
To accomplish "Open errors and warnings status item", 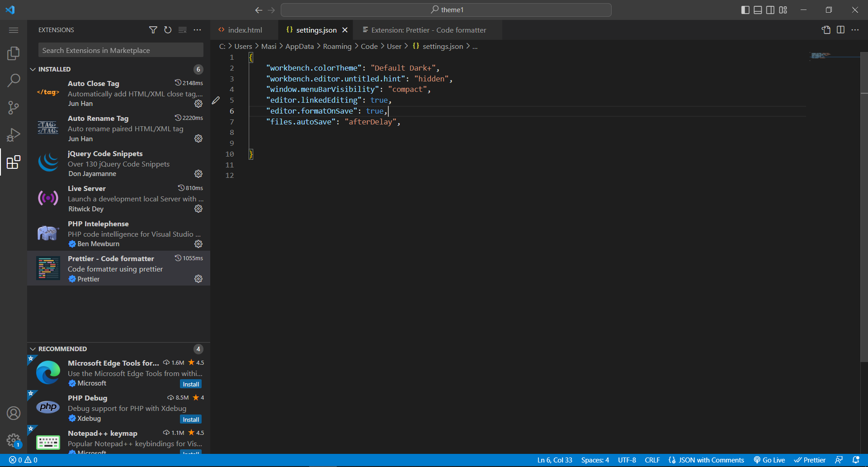I will pyautogui.click(x=24, y=460).
